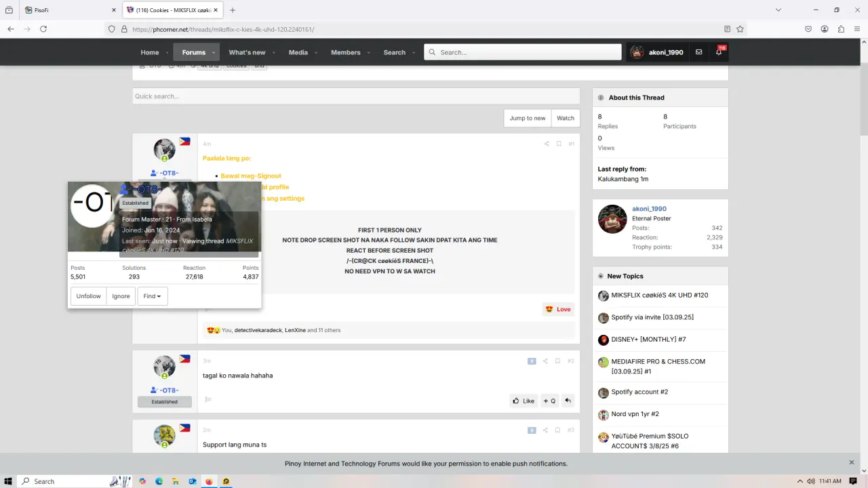Reload the page with browser refresh

click(43, 29)
